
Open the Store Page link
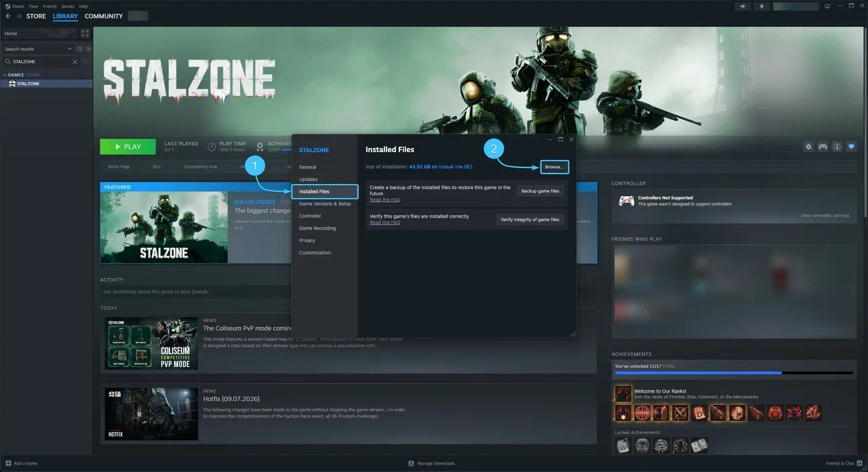119,166
